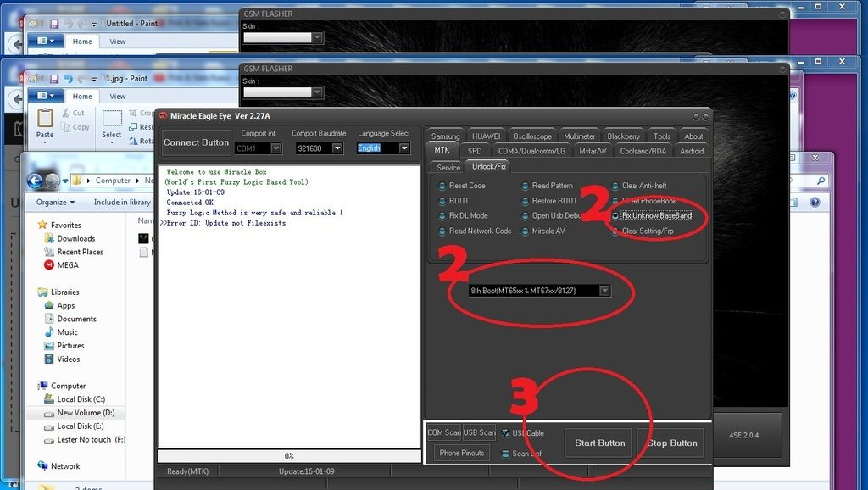The height and width of the screenshot is (490, 868).
Task: Open the Comport Baudrate 921600 dropdown
Action: point(337,148)
